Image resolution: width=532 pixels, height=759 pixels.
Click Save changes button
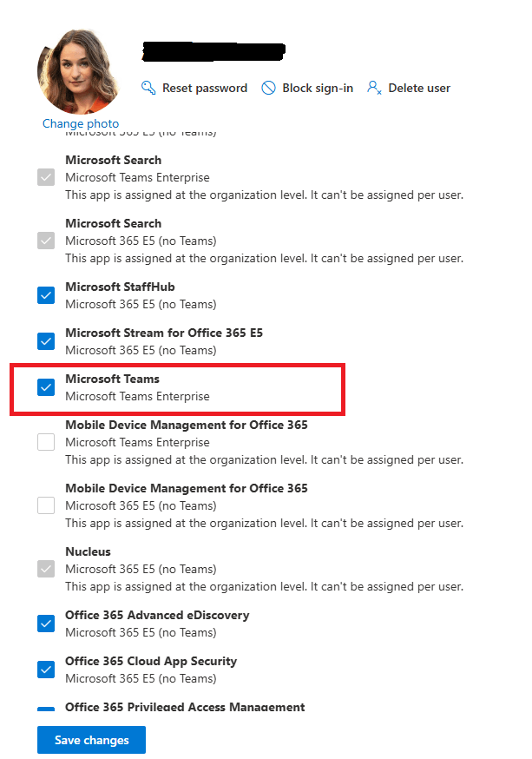[91, 740]
